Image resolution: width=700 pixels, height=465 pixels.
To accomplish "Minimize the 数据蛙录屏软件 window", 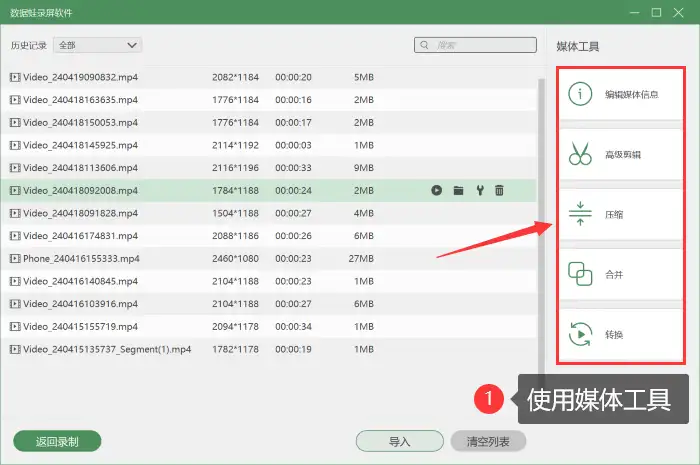I will (x=634, y=12).
